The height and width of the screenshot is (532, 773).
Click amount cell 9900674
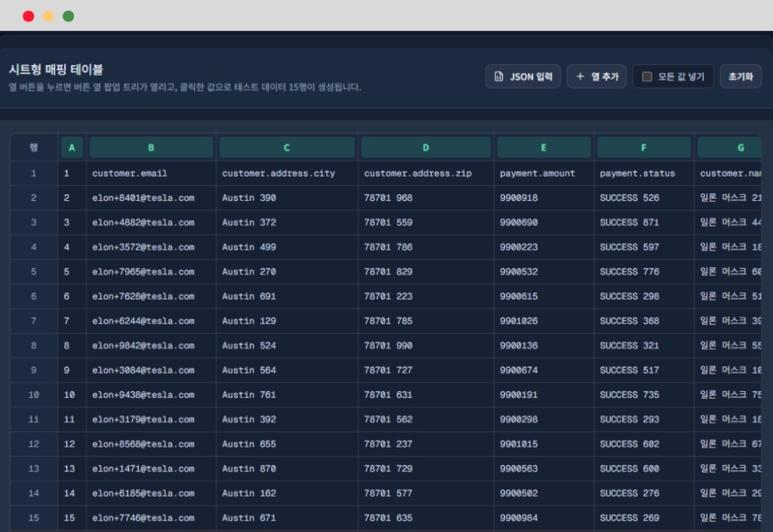(x=544, y=370)
